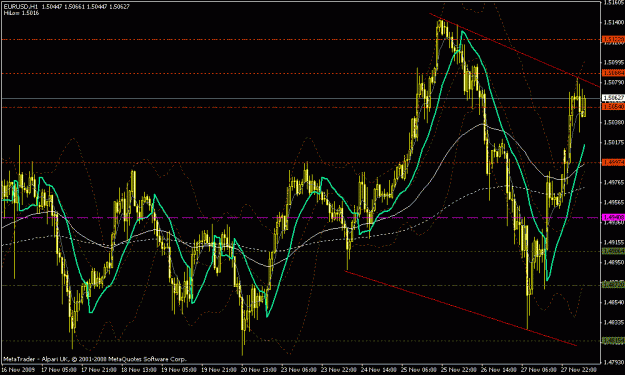Click the 16 Nov 2009 date label

click(x=18, y=369)
